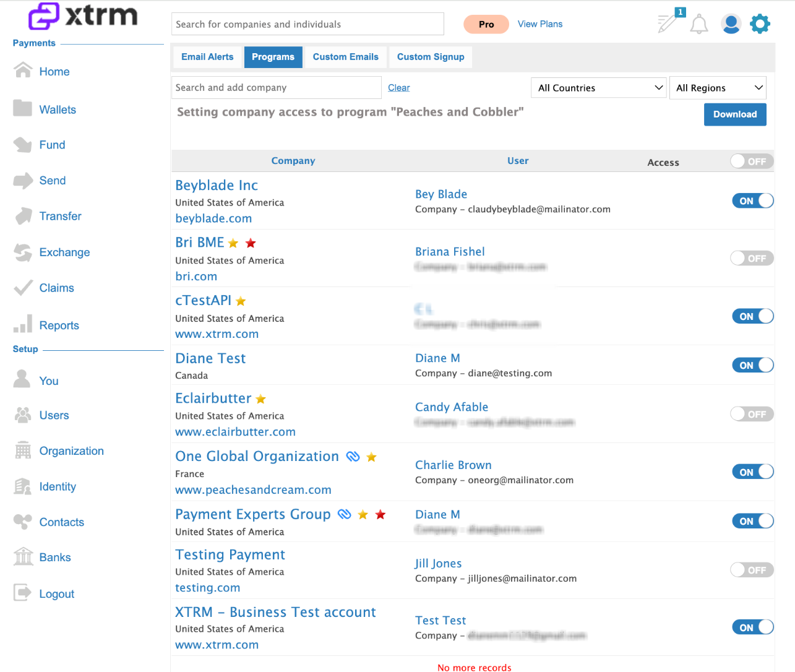The height and width of the screenshot is (672, 795).
Task: Click the Reports bar chart icon
Action: (23, 323)
